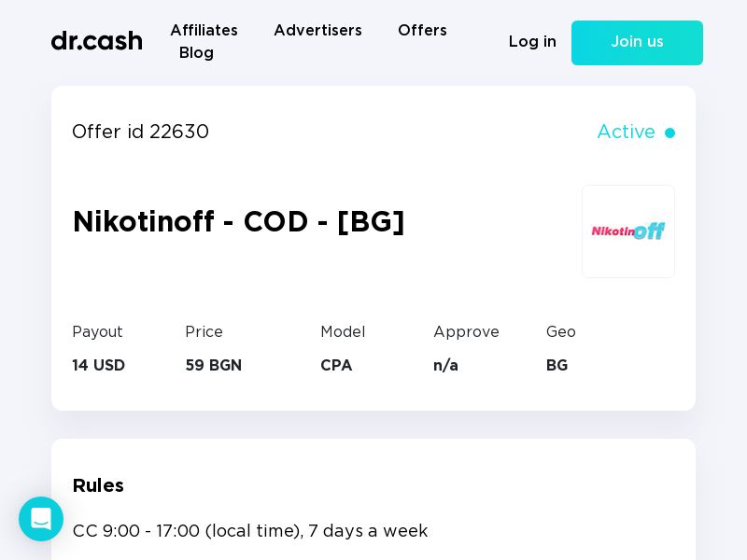747x560 pixels.
Task: Click the n/a approve value
Action: pos(445,366)
